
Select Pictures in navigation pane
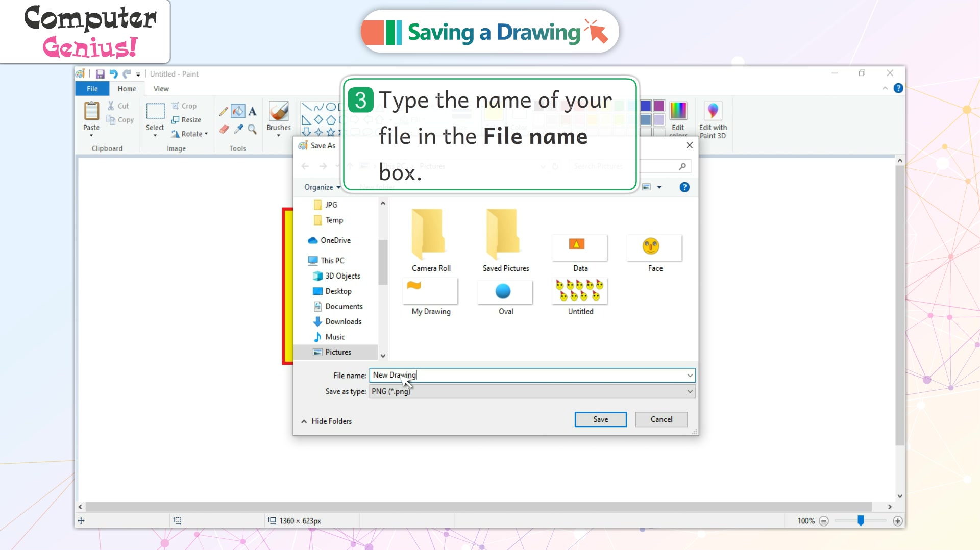(332, 353)
